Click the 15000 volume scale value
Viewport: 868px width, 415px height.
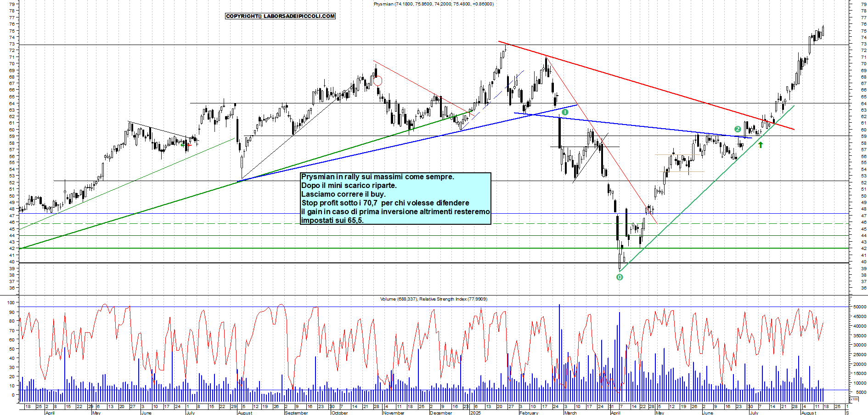[860, 374]
